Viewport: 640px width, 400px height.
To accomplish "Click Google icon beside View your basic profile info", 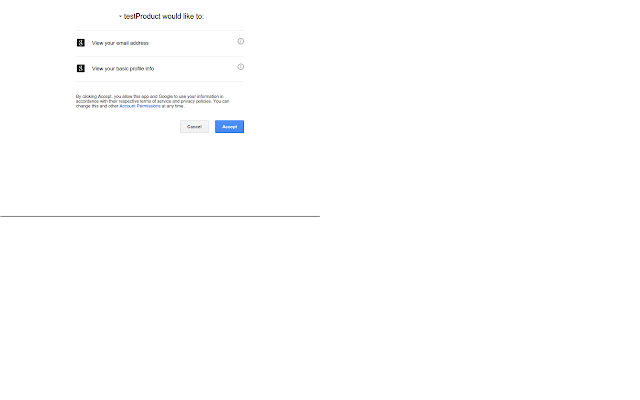I will point(81,69).
